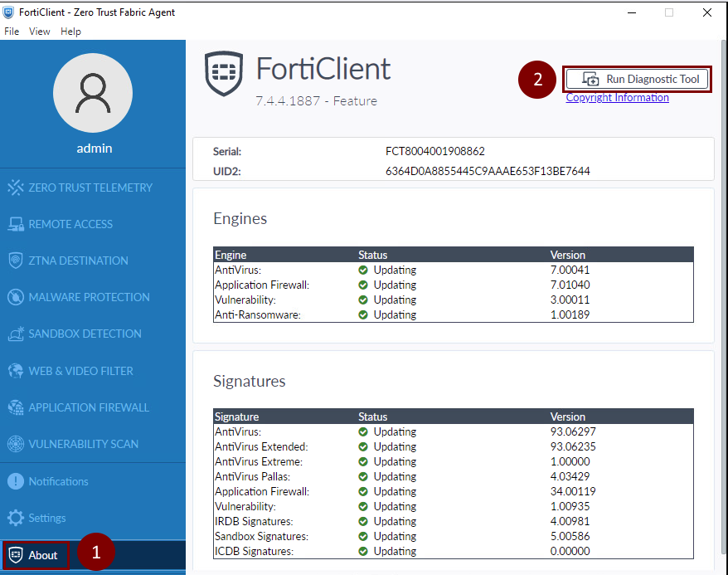This screenshot has height=575, width=728.
Task: Click green check icon for Anti-Ransomware engine
Action: click(363, 314)
